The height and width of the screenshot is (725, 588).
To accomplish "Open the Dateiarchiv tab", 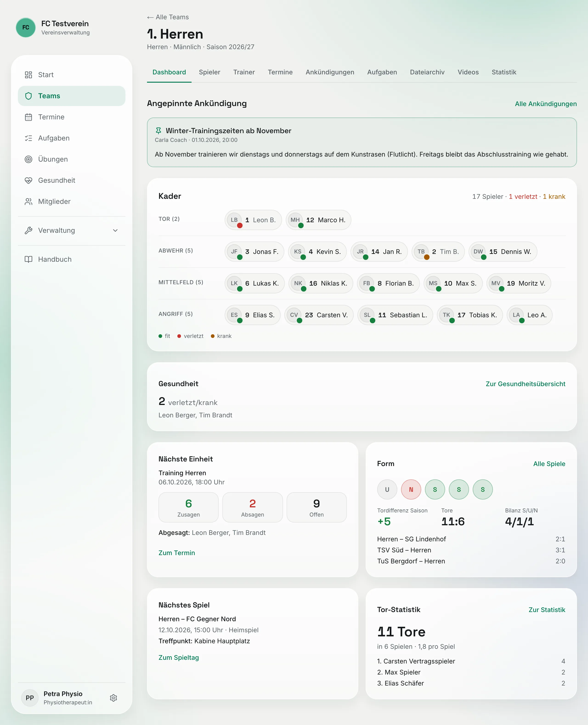I will pyautogui.click(x=427, y=72).
